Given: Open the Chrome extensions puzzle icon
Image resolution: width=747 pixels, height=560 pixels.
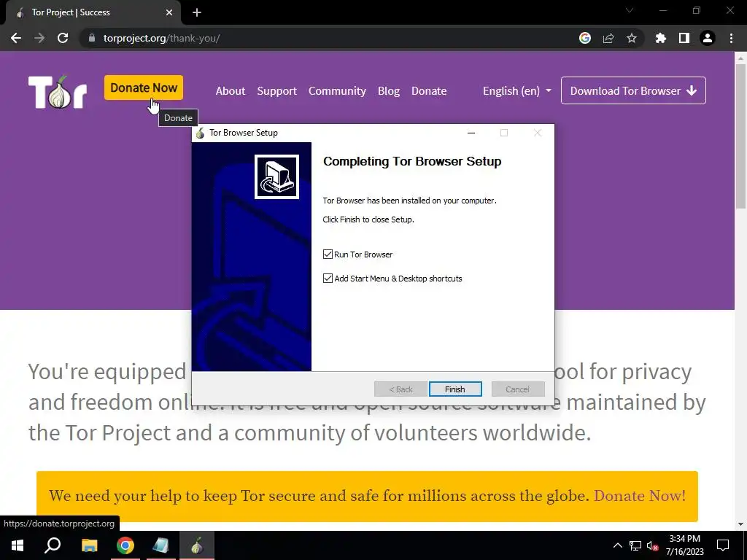Looking at the screenshot, I should 661,38.
